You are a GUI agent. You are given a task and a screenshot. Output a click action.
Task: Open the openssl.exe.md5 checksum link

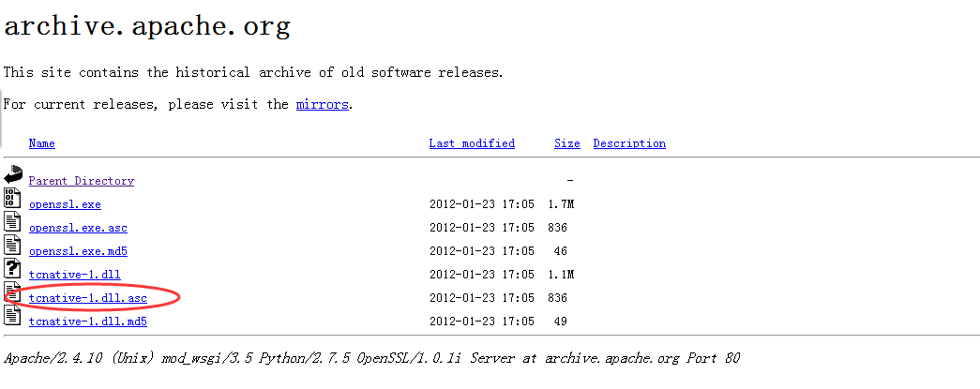pyautogui.click(x=78, y=251)
